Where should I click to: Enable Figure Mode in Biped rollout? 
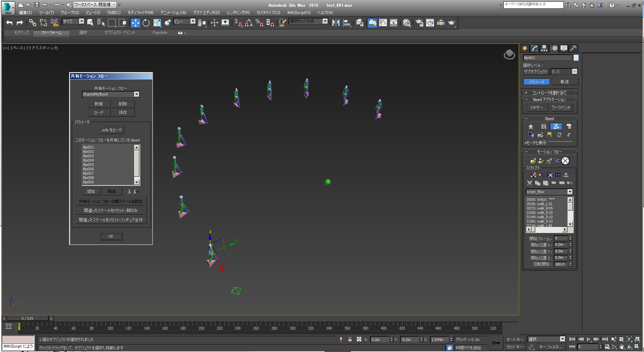[x=531, y=126]
